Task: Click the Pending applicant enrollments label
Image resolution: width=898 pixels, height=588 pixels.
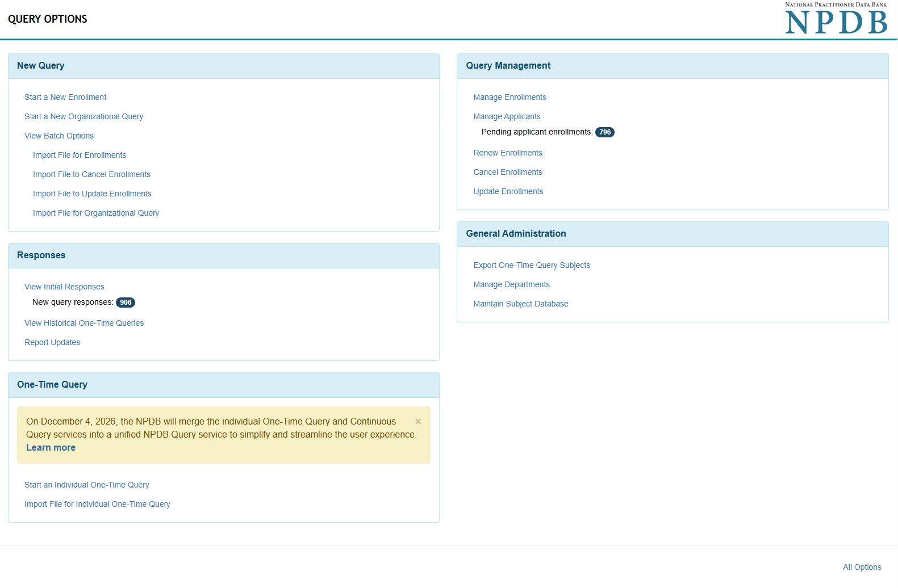Action: pyautogui.click(x=537, y=132)
